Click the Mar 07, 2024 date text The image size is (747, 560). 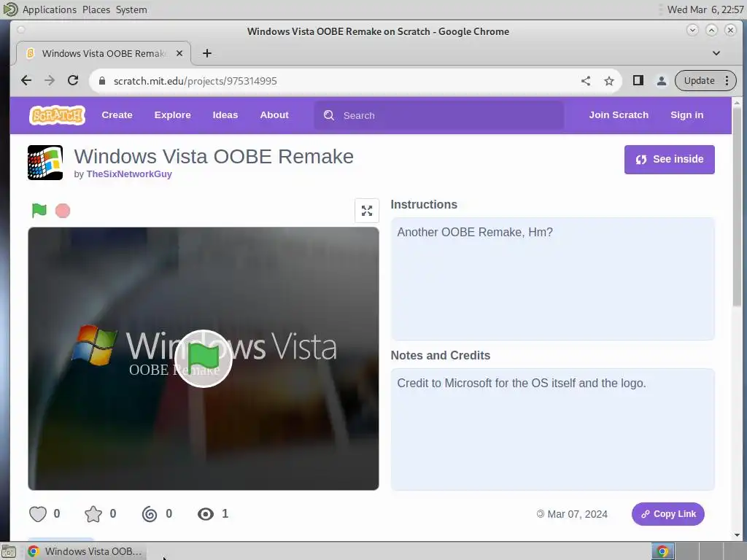pos(577,514)
